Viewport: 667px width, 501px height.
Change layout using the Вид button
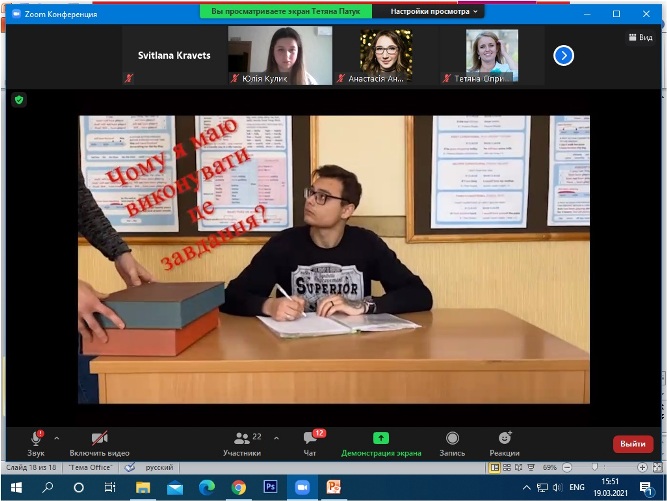(x=640, y=37)
